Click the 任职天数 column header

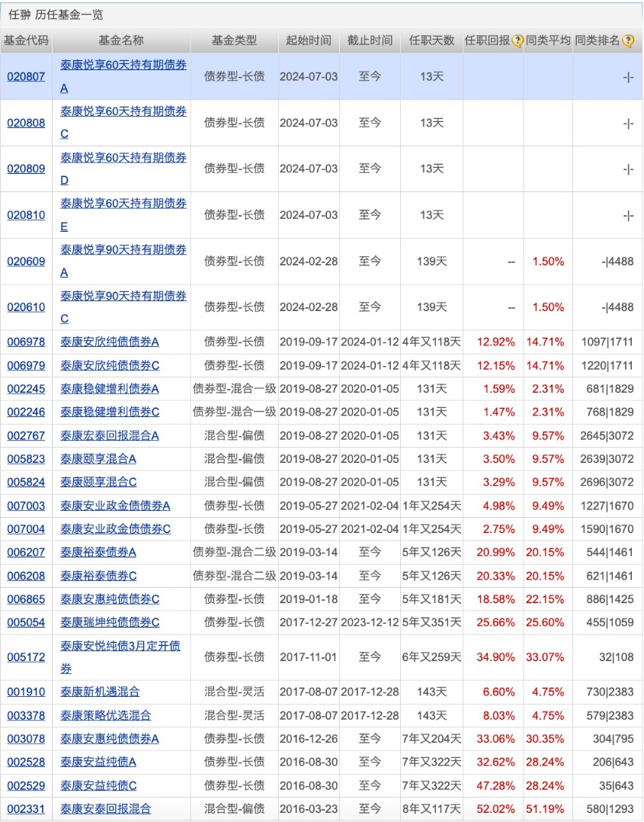click(432, 40)
